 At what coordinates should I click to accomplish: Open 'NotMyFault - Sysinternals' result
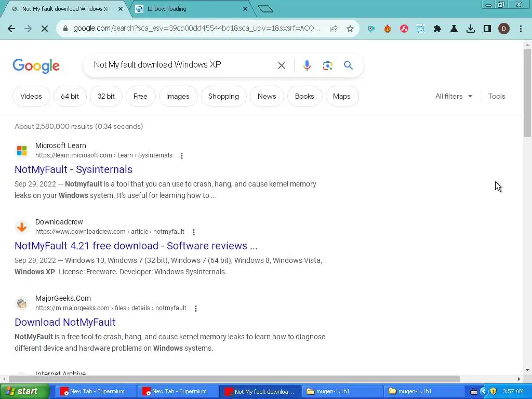point(73,169)
